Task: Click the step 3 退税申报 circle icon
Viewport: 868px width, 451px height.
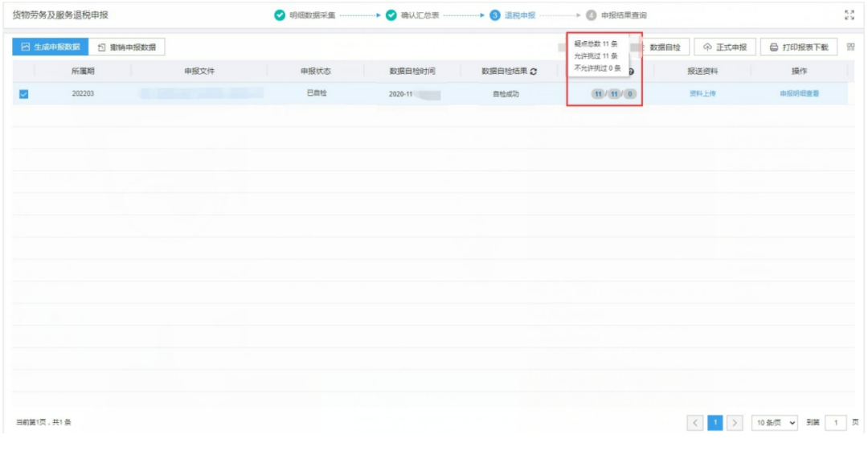Action: pos(495,15)
